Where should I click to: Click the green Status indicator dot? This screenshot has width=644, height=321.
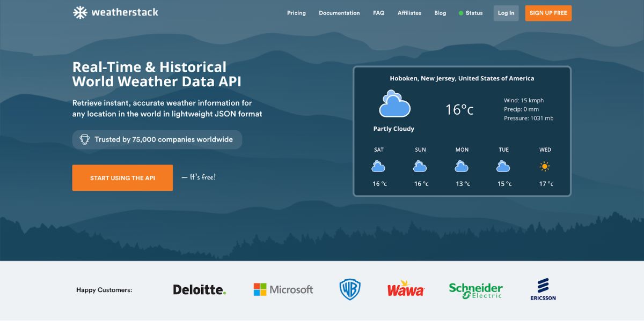pos(460,12)
